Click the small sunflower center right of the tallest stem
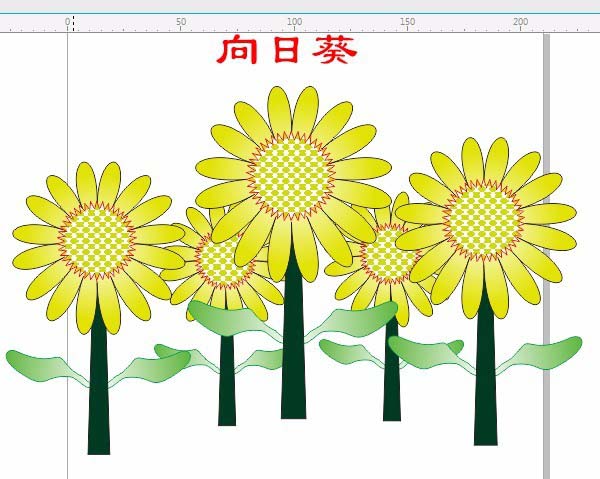The width and height of the screenshot is (600, 479). (x=388, y=254)
